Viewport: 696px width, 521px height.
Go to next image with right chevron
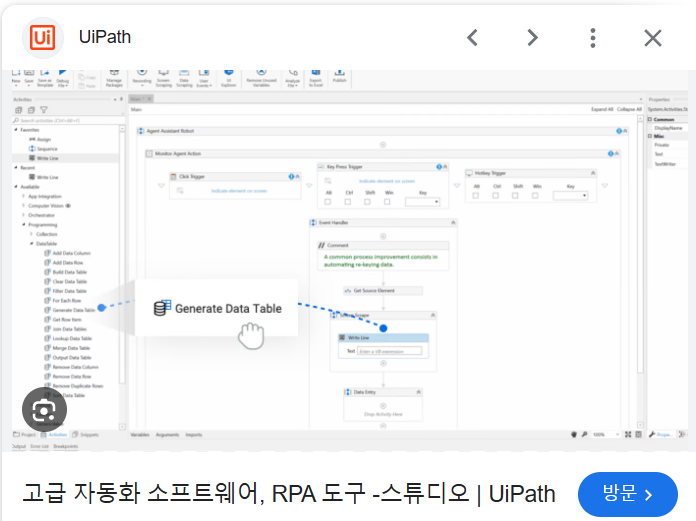pyautogui.click(x=532, y=38)
